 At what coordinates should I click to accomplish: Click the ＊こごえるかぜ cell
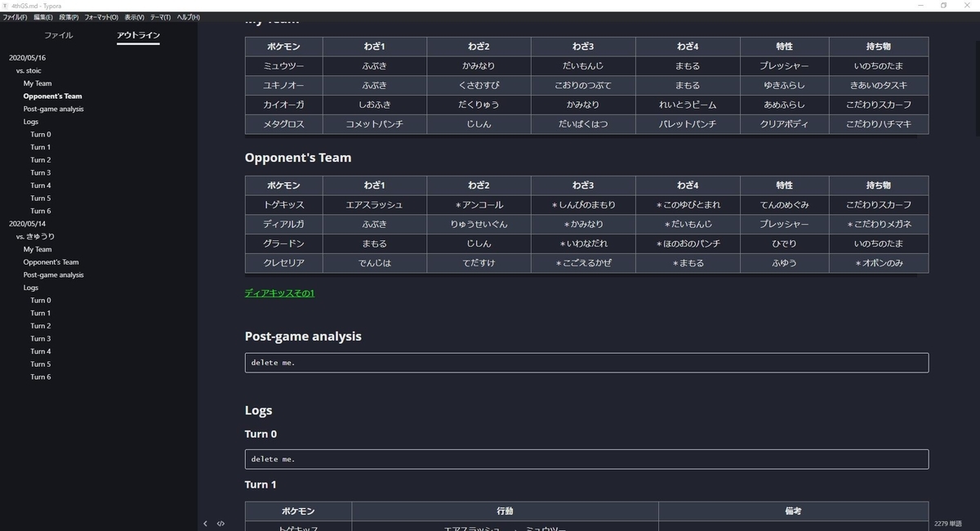(x=583, y=263)
